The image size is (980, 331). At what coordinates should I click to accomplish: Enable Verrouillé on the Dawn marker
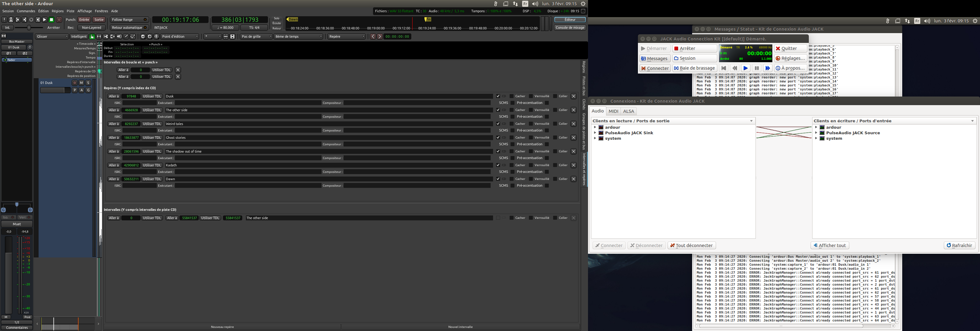tap(531, 179)
